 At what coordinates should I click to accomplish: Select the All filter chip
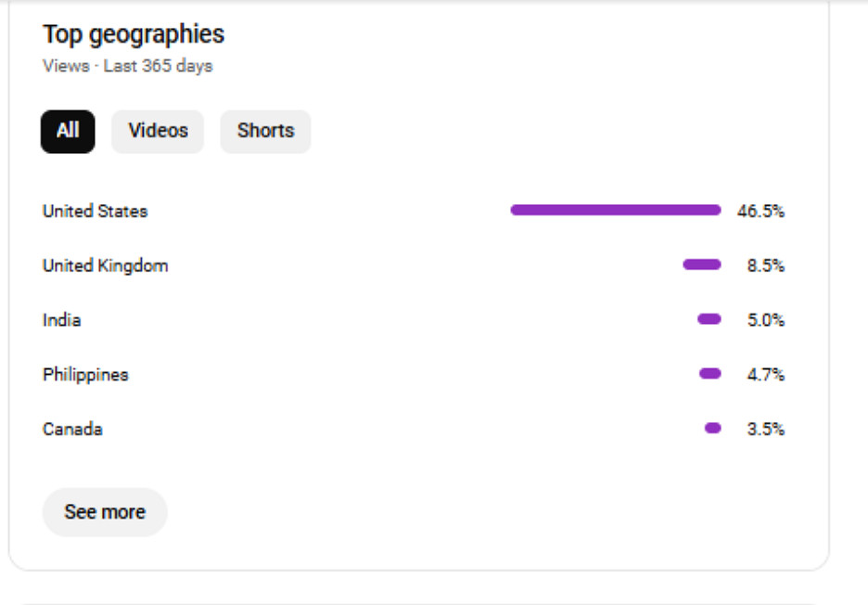(x=68, y=132)
